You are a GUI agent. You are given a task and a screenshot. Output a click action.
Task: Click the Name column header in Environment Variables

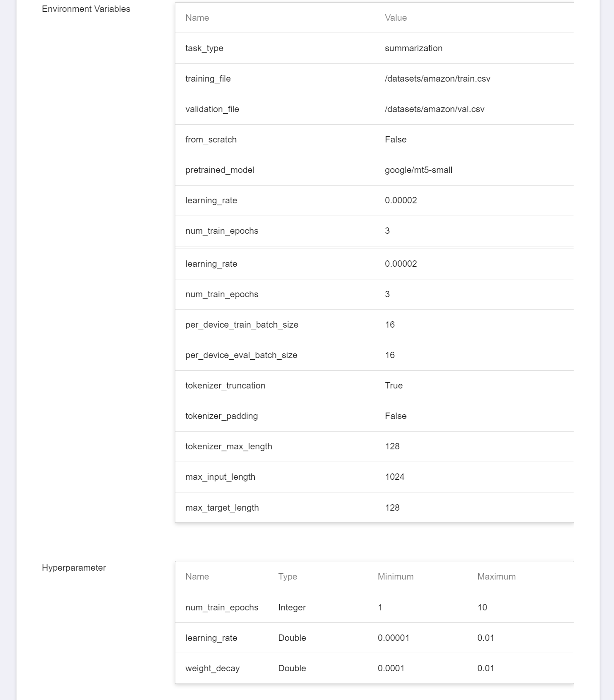[x=197, y=18]
